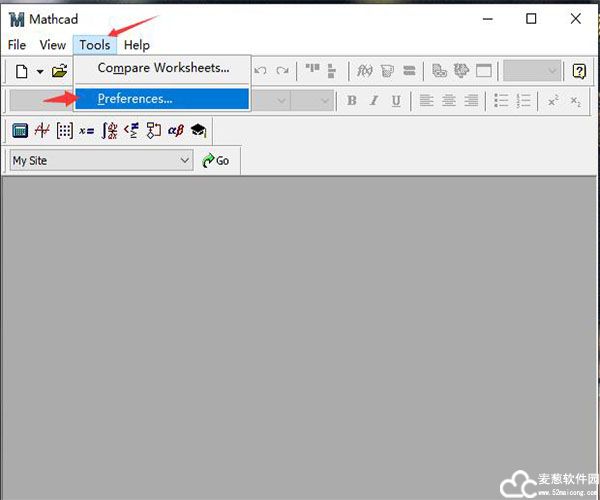The width and height of the screenshot is (600, 500).
Task: Open the View menu
Action: (x=53, y=45)
